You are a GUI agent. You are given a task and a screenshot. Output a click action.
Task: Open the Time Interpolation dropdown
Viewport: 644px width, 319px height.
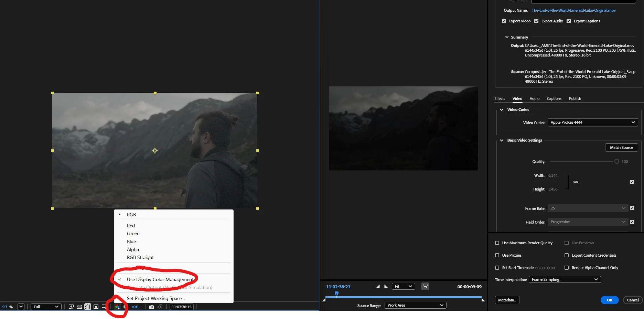point(565,279)
